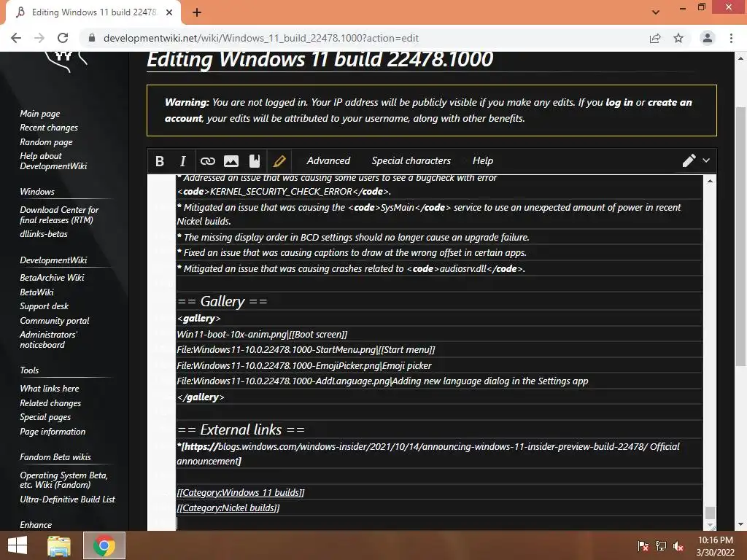Open the Chrome three-dot menu
This screenshot has height=560, width=747.
(x=731, y=38)
